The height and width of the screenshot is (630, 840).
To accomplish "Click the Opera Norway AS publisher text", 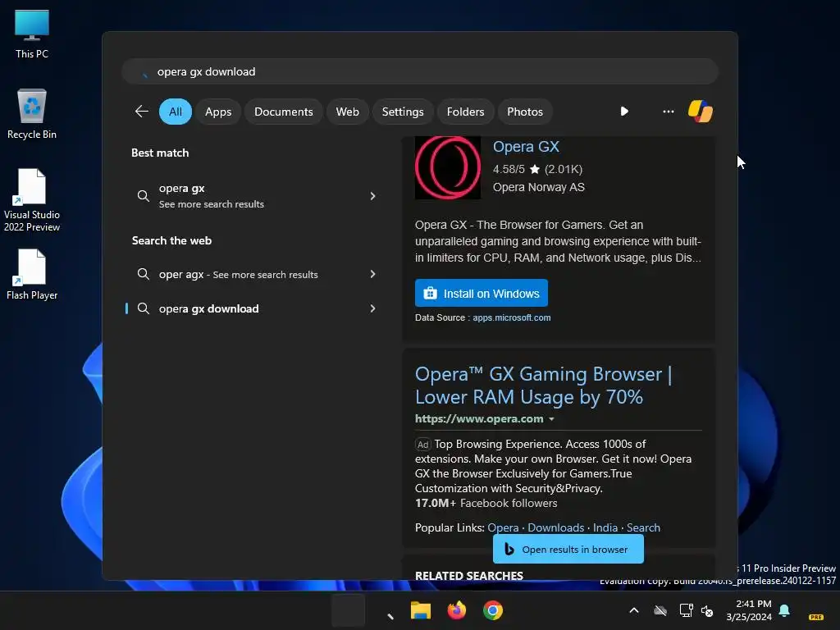I will (x=538, y=188).
